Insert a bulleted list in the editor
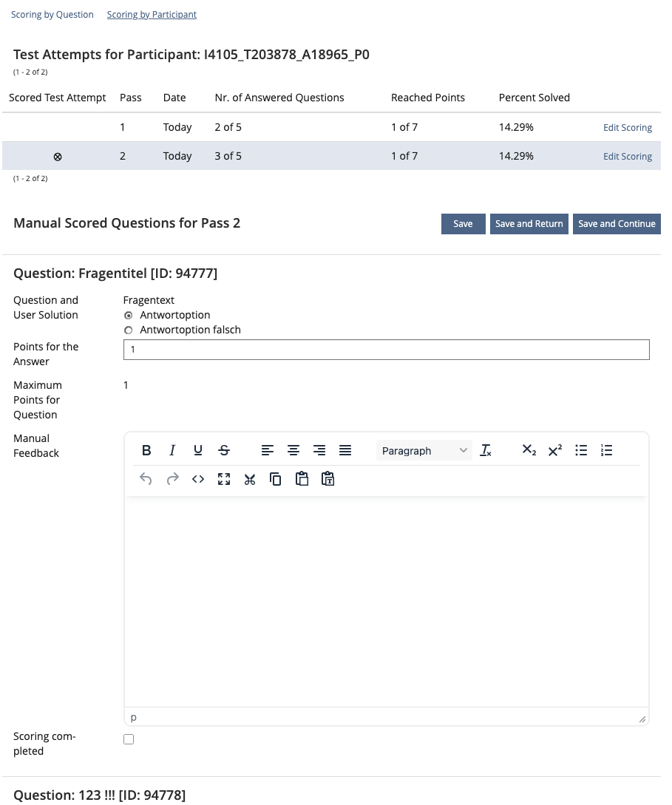Image resolution: width=672 pixels, height=805 pixels. pyautogui.click(x=581, y=450)
